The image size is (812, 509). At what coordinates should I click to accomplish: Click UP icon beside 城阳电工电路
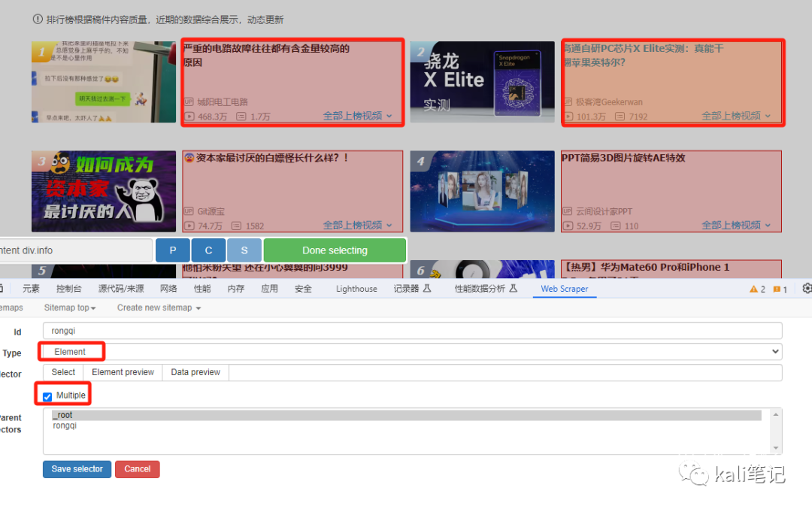[189, 101]
